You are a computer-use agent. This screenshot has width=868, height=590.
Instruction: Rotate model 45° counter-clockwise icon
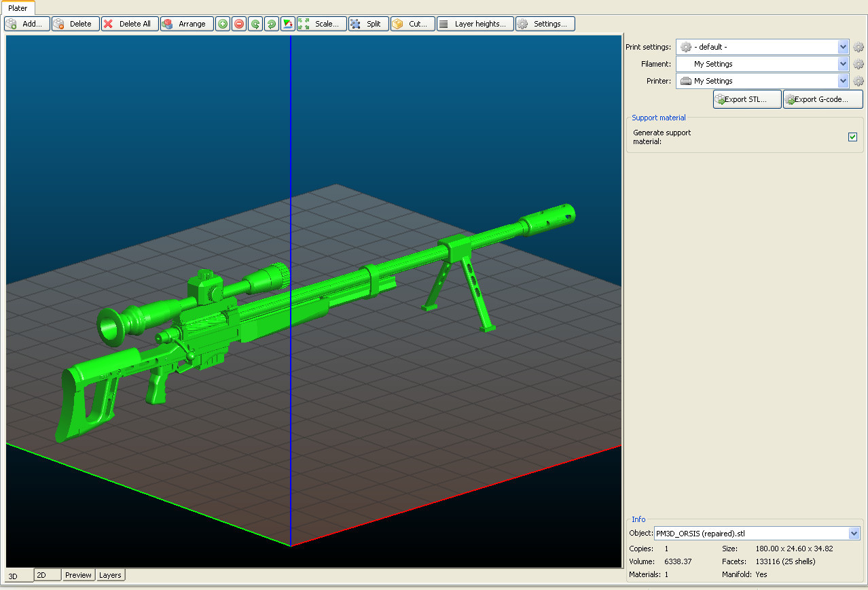tap(255, 24)
